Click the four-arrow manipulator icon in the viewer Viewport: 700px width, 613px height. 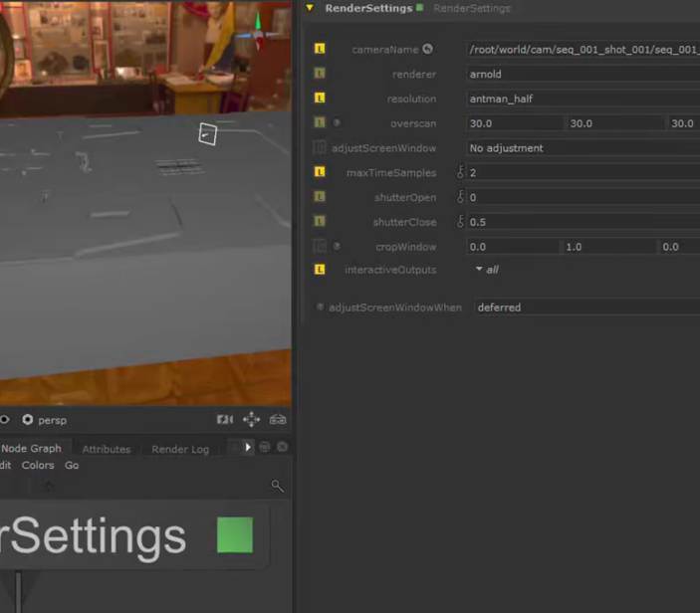[x=251, y=420]
